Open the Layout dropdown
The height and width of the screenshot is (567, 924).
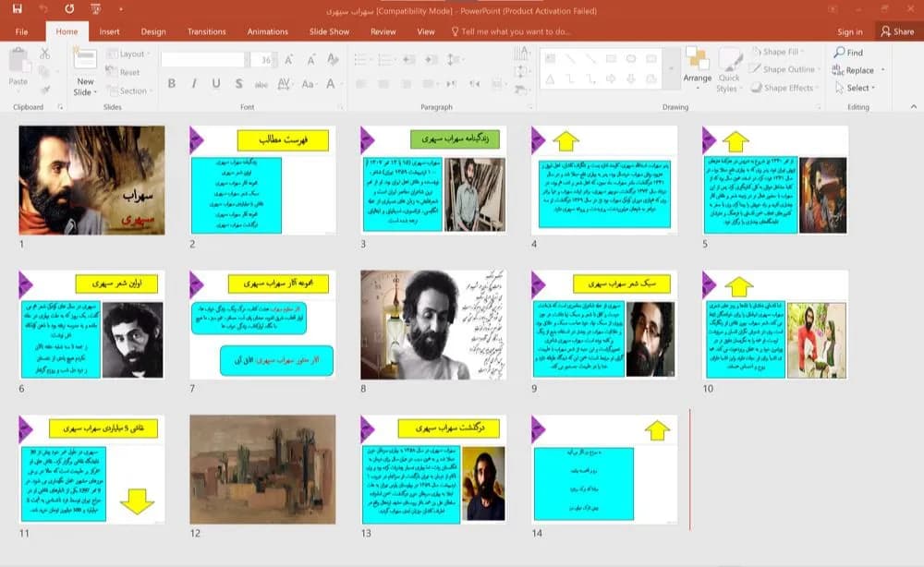[128, 54]
